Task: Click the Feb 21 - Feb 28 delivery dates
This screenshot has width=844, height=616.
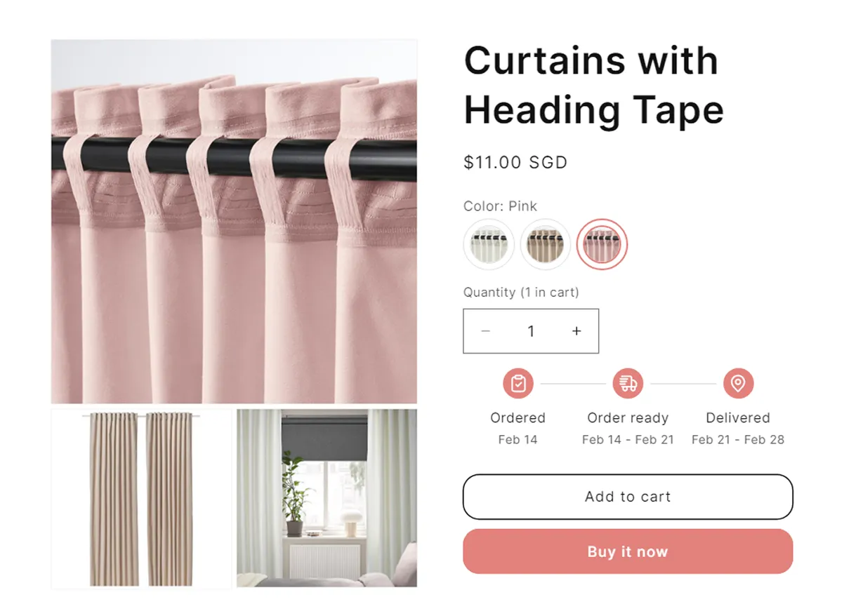Action: tap(738, 440)
